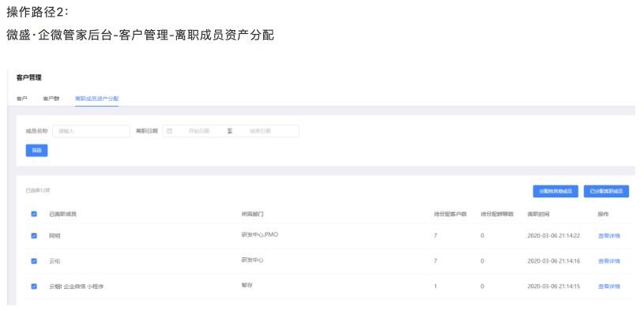The width and height of the screenshot is (644, 311).
Task: Pick the start date field
Action: [x=199, y=131]
